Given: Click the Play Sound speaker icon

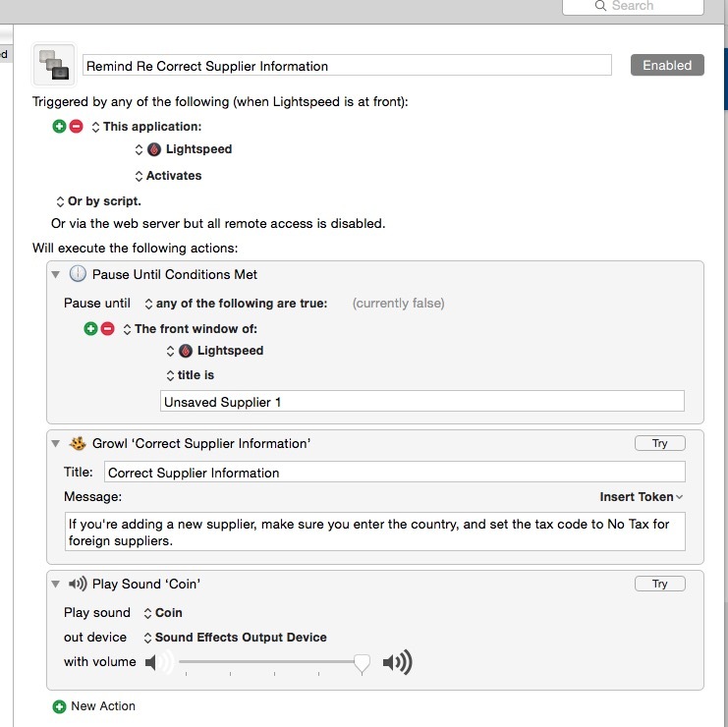Looking at the screenshot, I should click(78, 584).
